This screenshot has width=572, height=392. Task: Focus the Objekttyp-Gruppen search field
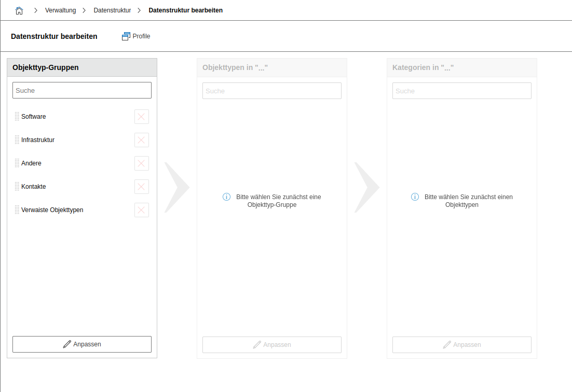[82, 90]
